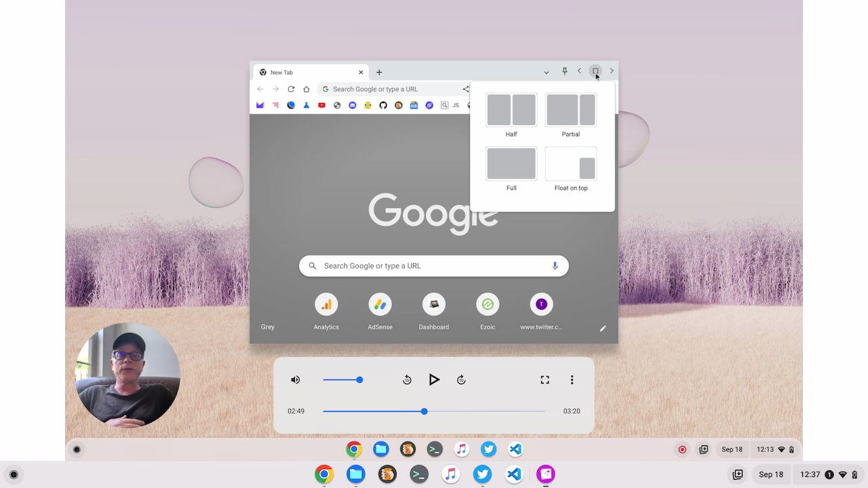Click the microphone voice search icon
Viewport: 868px width, 488px height.
[x=555, y=266]
